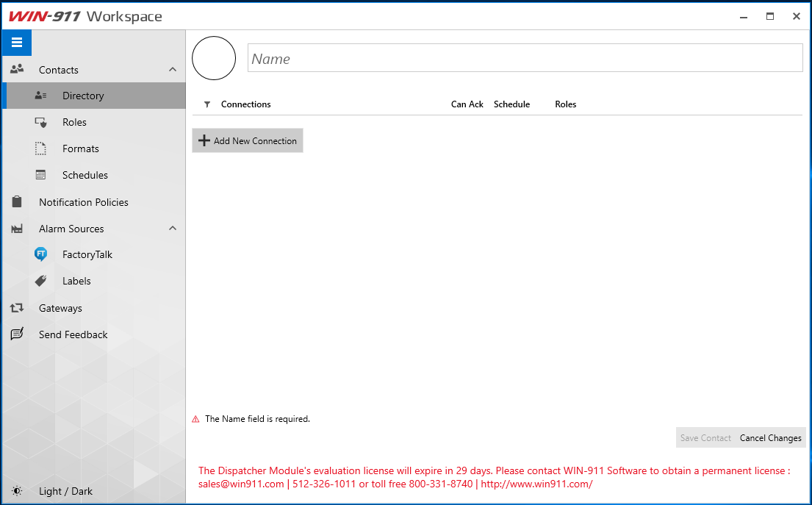The width and height of the screenshot is (812, 505).
Task: Click the Alarm Sources factory icon
Action: click(x=17, y=229)
